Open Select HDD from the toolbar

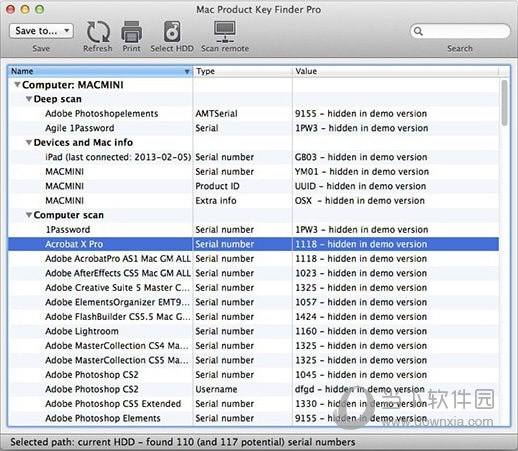point(172,32)
